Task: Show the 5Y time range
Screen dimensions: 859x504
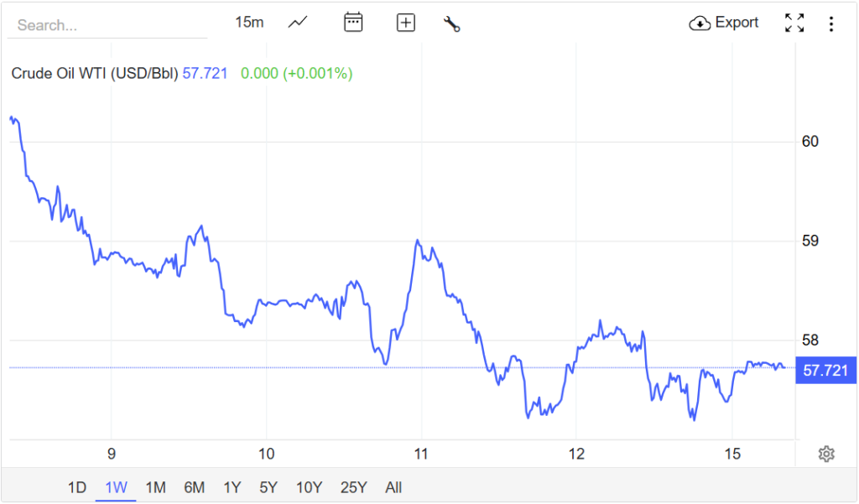Action: pos(268,487)
